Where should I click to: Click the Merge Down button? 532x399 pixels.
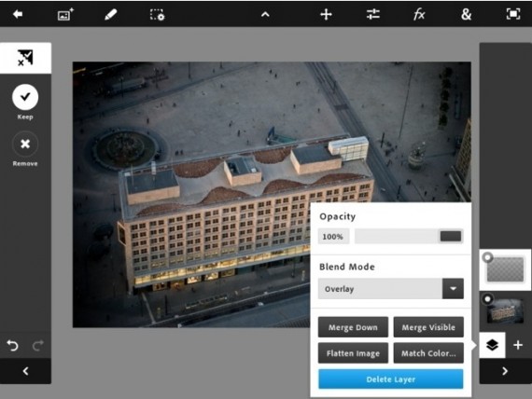353,327
